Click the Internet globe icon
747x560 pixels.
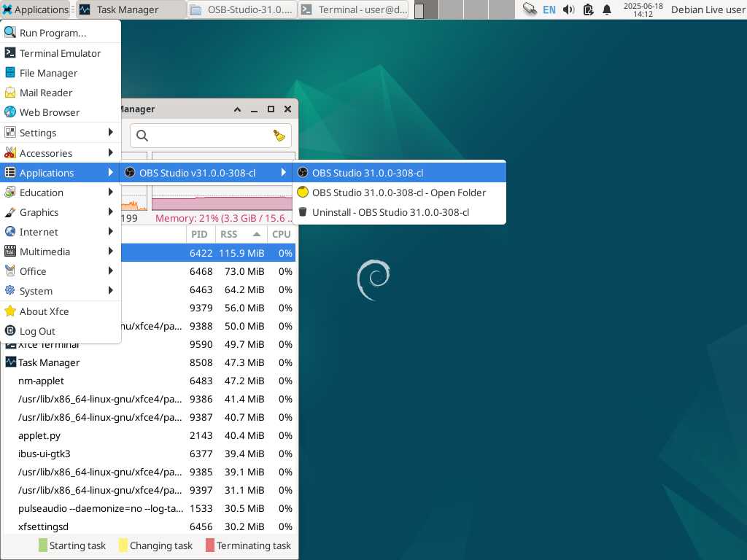click(x=10, y=231)
